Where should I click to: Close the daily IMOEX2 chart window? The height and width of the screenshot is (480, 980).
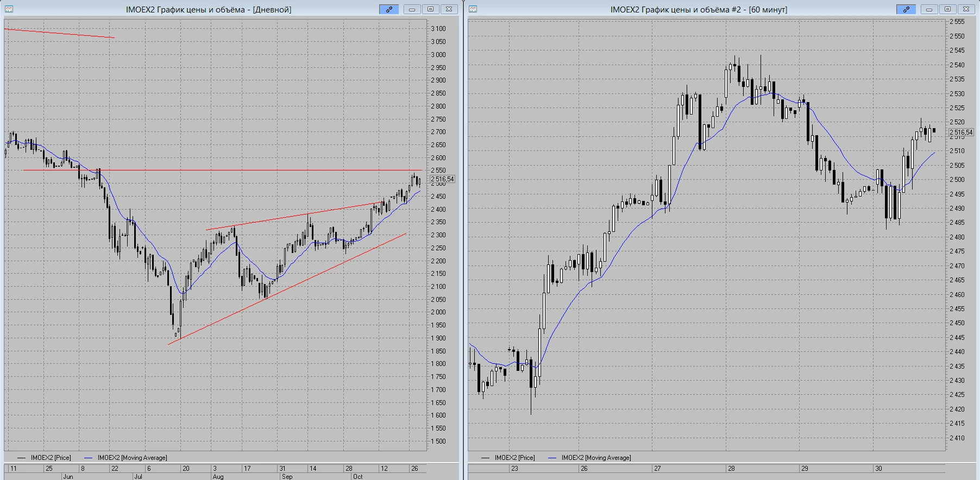coord(449,9)
